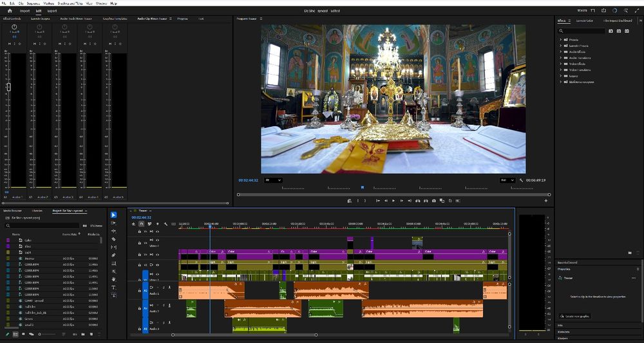This screenshot has width=644, height=343.
Task: Expand the Audio Effects folder
Action: 561,51
